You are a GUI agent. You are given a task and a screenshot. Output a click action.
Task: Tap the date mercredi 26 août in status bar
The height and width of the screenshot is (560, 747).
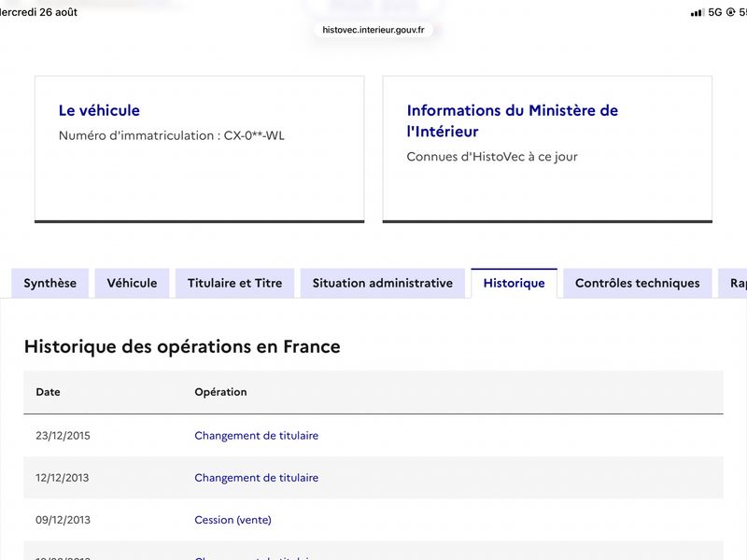(38, 12)
